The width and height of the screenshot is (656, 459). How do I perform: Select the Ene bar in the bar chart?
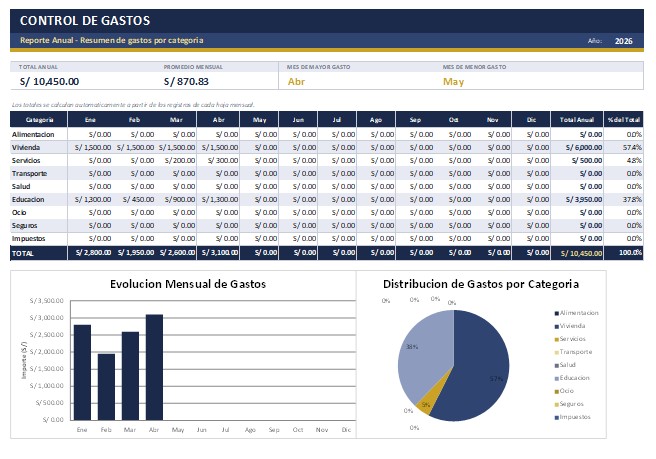click(x=82, y=372)
